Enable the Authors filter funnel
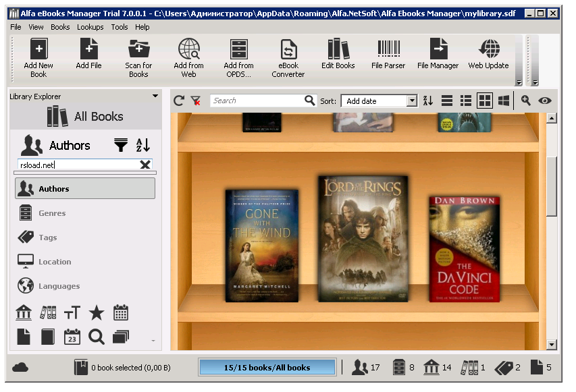Viewport: 576px width, 392px height. click(x=121, y=145)
